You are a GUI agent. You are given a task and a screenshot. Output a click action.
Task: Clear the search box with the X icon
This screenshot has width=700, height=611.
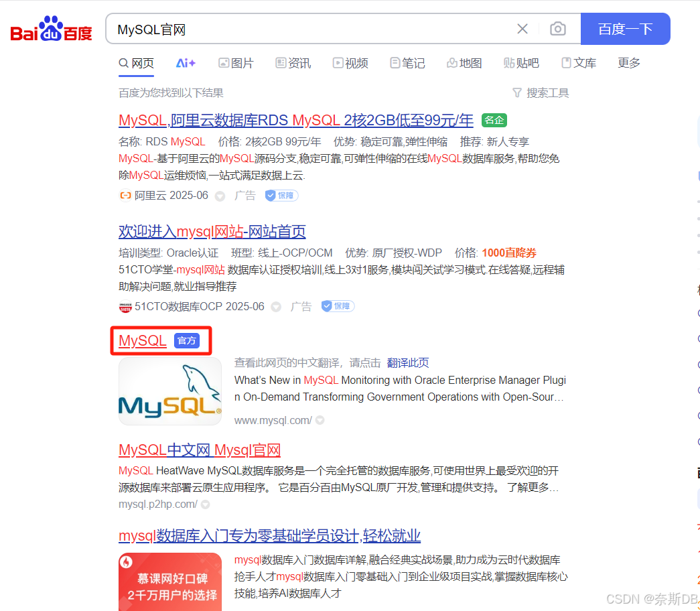click(x=522, y=29)
